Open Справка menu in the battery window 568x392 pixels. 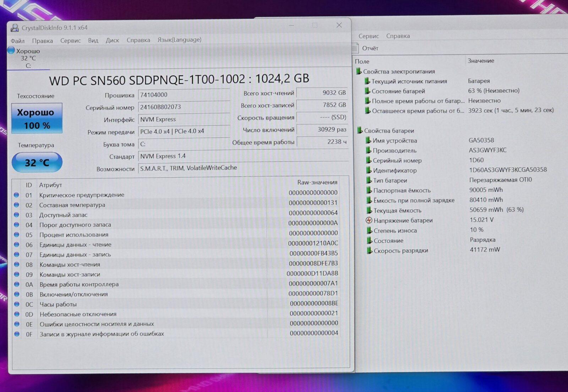point(398,36)
